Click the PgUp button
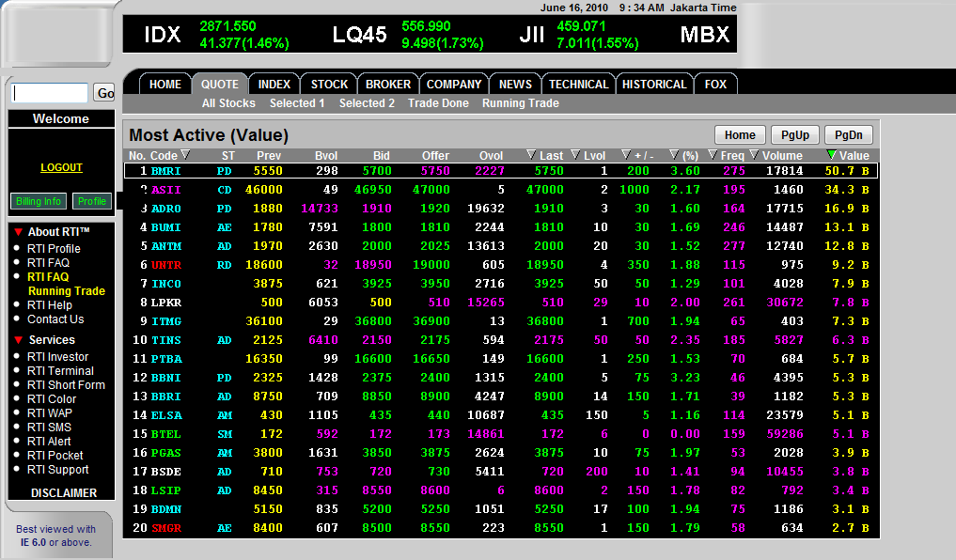956x560 pixels. pyautogui.click(x=795, y=134)
